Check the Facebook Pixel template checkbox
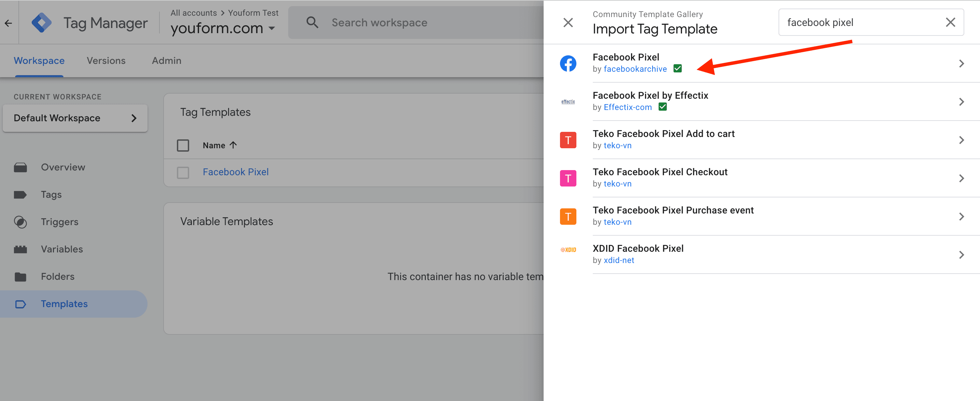The image size is (980, 401). pyautogui.click(x=183, y=173)
